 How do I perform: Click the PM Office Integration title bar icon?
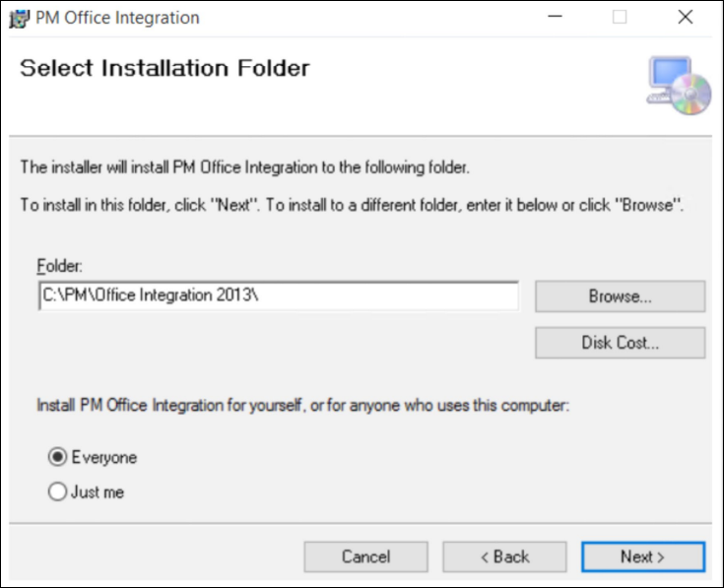[19, 19]
